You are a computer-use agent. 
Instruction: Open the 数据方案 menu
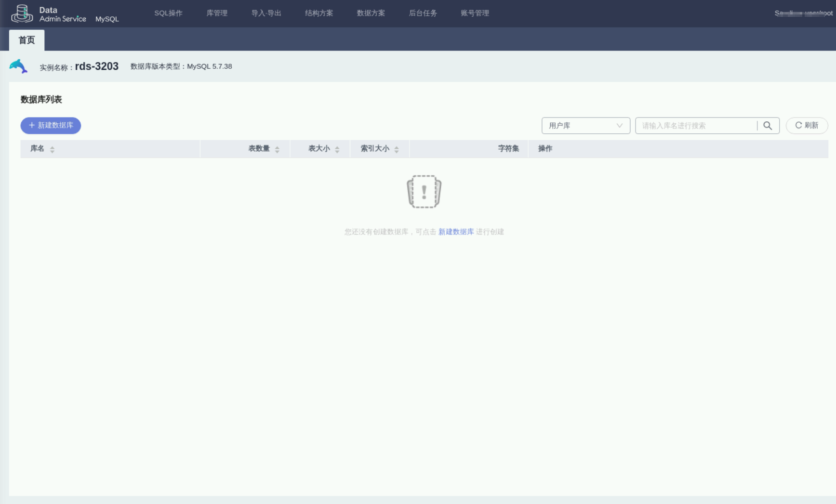click(371, 13)
